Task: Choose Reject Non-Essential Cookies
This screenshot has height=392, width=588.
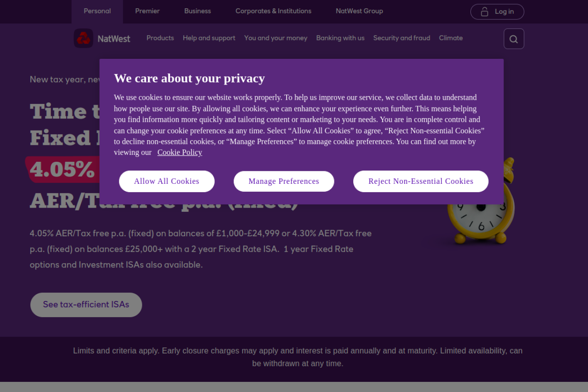Action: 421,182
